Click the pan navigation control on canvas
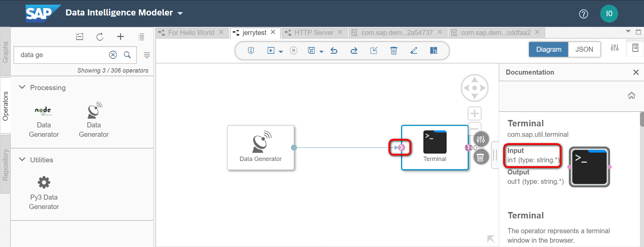 [475, 88]
